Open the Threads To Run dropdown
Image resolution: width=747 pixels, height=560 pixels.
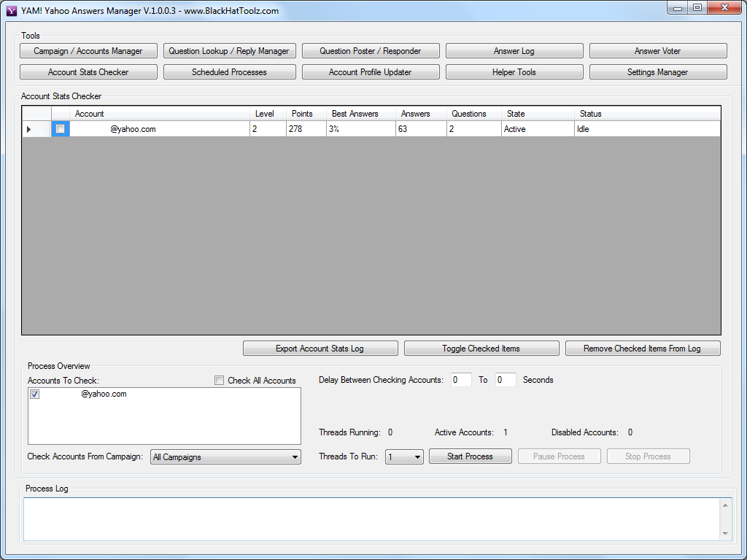click(x=404, y=456)
